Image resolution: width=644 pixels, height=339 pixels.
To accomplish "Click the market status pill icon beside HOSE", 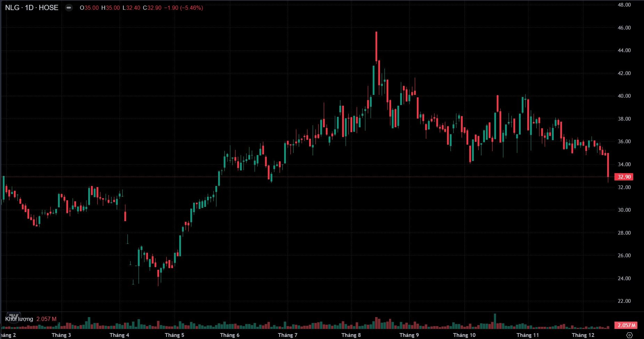I will click(69, 8).
